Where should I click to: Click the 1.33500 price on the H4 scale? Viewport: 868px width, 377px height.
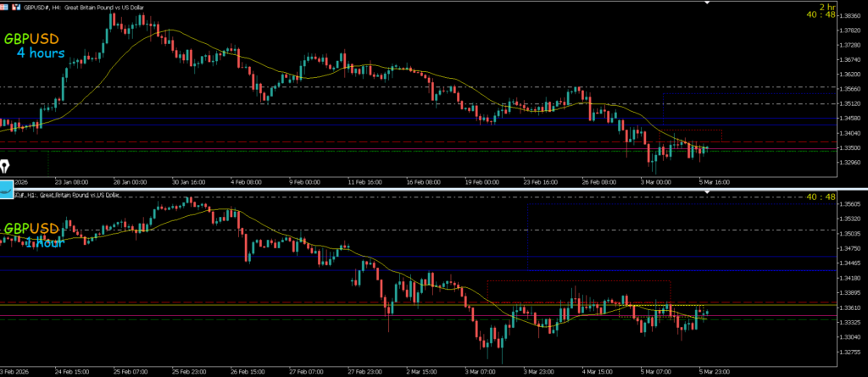coord(848,147)
